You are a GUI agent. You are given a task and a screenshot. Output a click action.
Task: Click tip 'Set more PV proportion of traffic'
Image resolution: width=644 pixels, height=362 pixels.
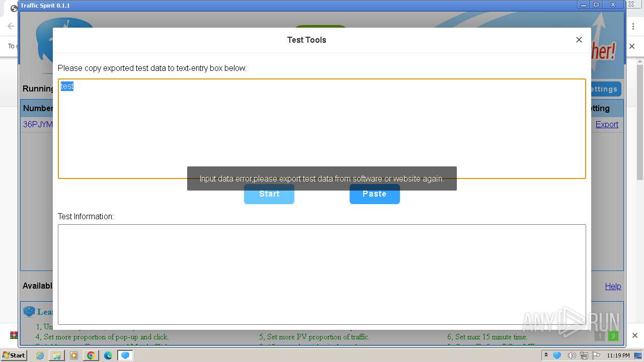(x=314, y=337)
